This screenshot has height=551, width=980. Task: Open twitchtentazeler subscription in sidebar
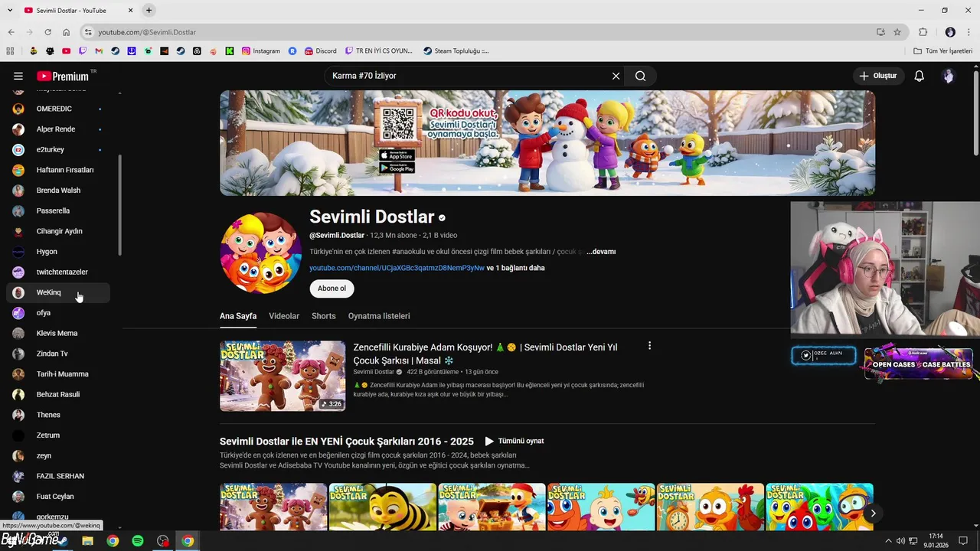coord(58,272)
